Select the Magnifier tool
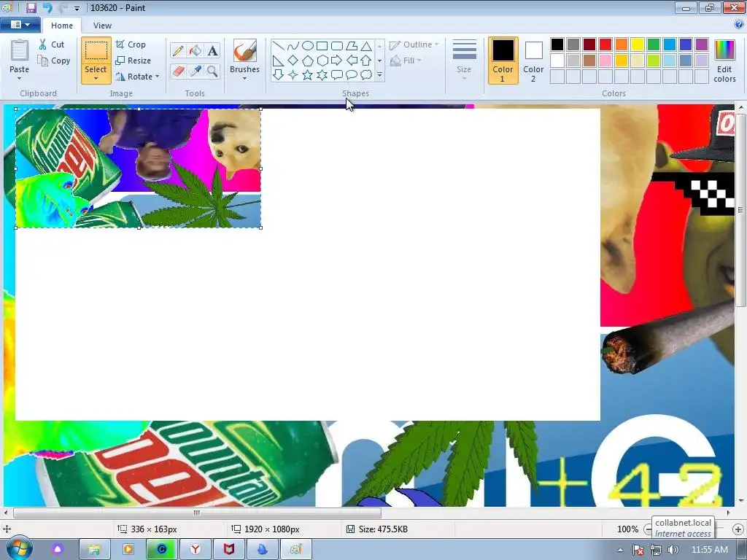 click(x=212, y=71)
